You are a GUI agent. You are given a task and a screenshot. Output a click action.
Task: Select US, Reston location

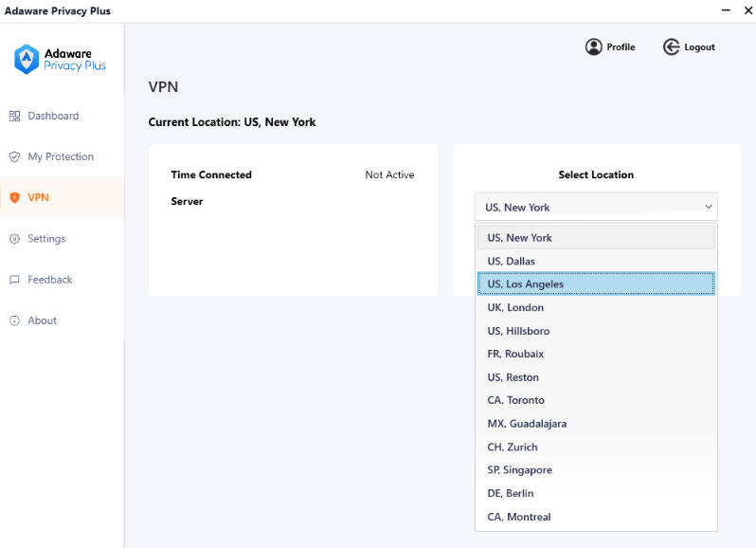point(596,376)
